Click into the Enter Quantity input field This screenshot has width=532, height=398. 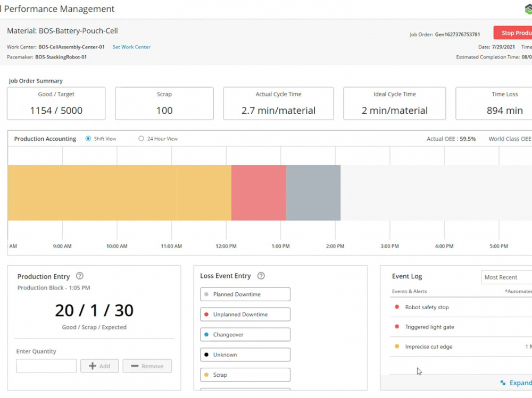point(46,366)
